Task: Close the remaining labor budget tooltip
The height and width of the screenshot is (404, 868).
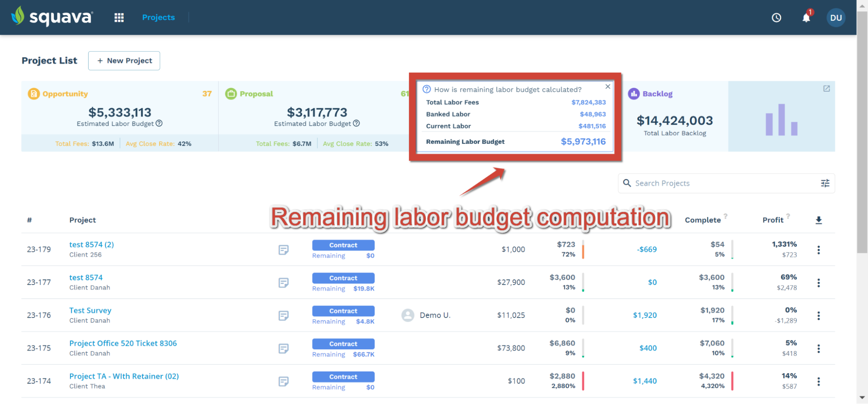Action: click(607, 86)
